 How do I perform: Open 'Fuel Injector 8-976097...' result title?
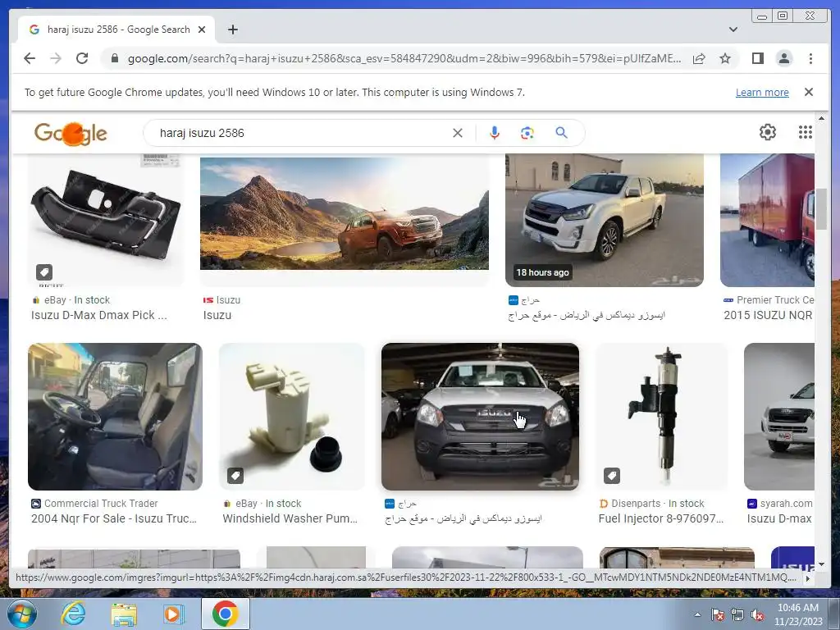660,518
